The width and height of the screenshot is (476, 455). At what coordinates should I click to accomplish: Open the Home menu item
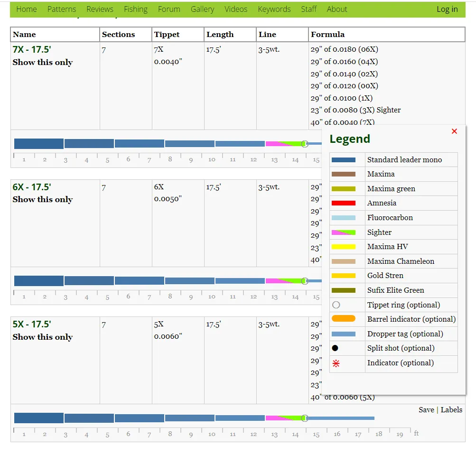point(27,9)
